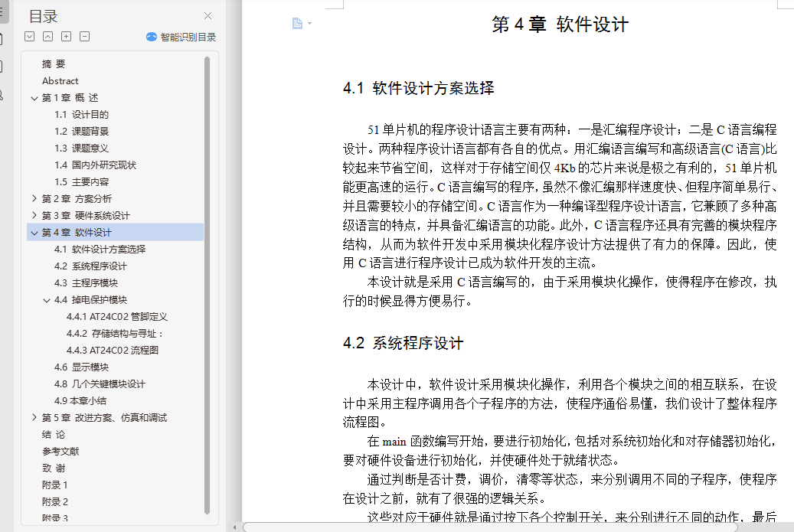Screen dimensions: 794x532
Task: Jump to 4.4.3 AT24C02 流程图
Action: [113, 351]
